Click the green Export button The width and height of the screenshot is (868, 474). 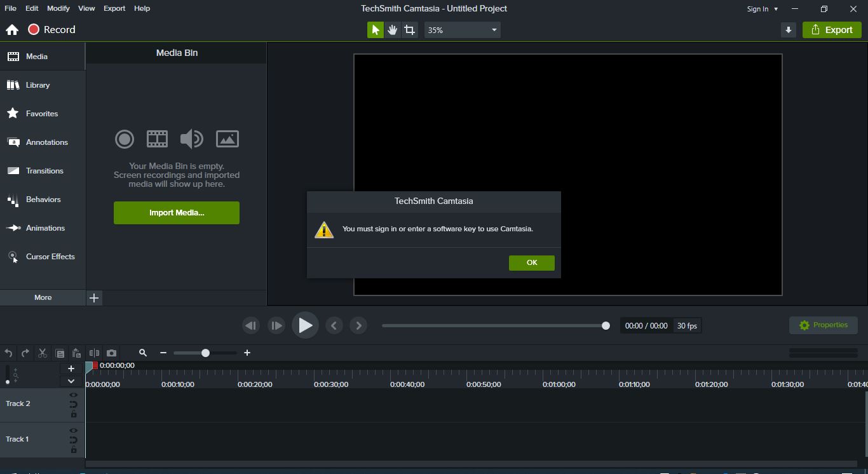832,30
